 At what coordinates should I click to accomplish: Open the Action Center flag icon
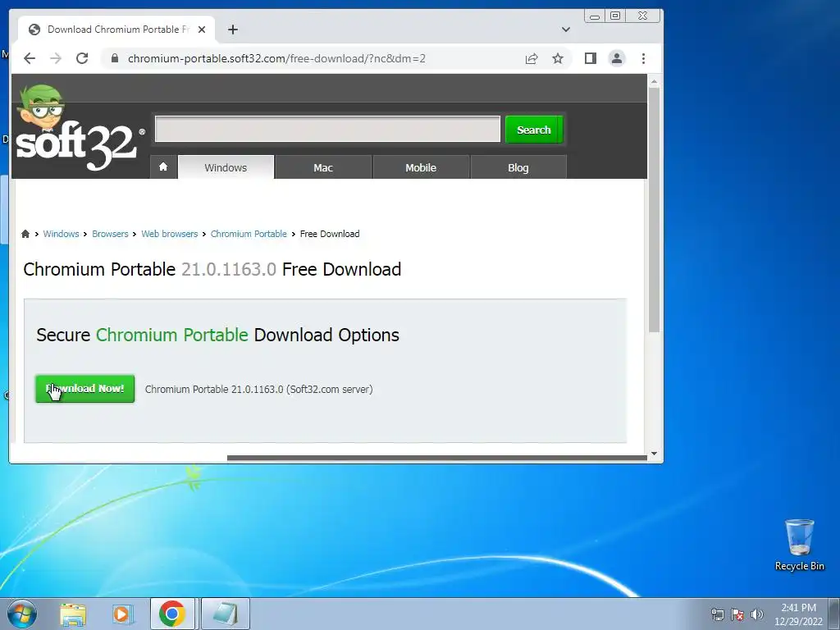pos(737,614)
